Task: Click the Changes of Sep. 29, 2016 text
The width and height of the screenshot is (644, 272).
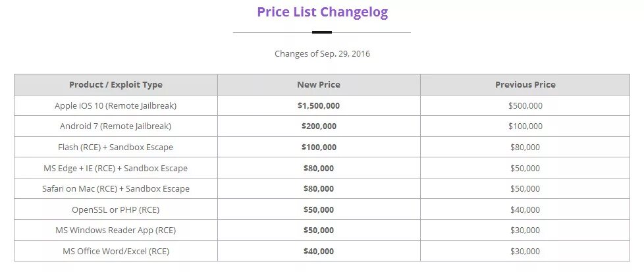Action: (x=322, y=53)
